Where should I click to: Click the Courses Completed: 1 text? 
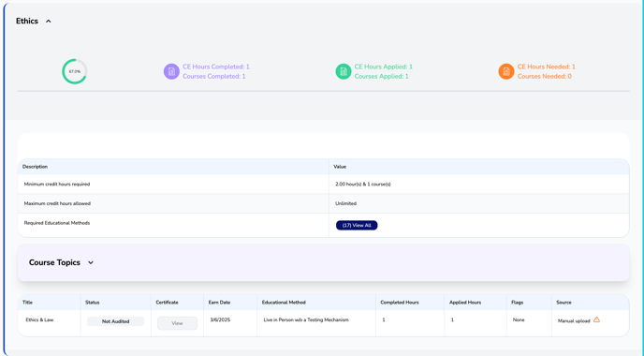click(214, 76)
